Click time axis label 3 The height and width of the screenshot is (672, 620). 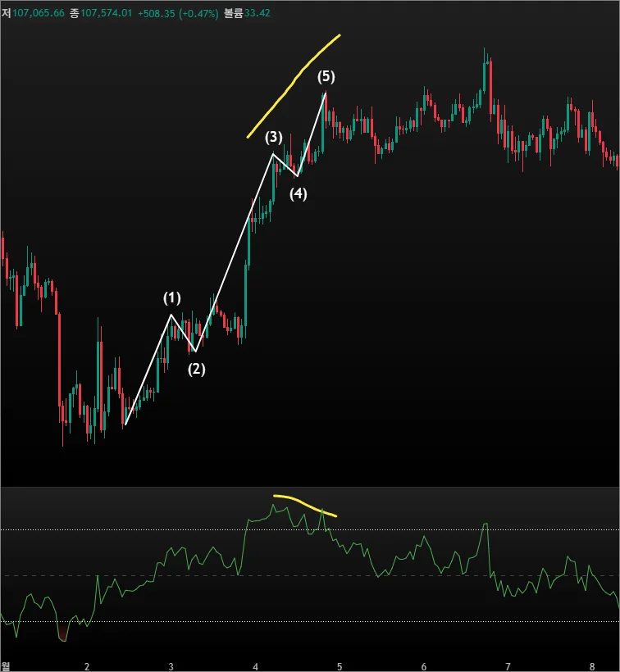click(171, 666)
